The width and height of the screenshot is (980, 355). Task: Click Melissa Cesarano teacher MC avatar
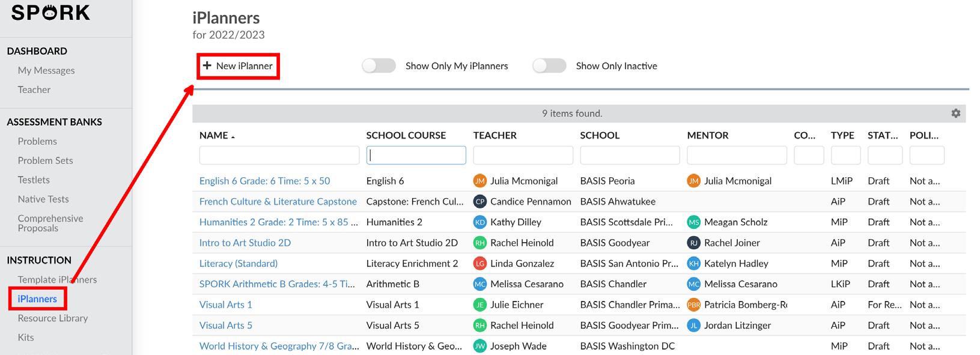click(479, 284)
